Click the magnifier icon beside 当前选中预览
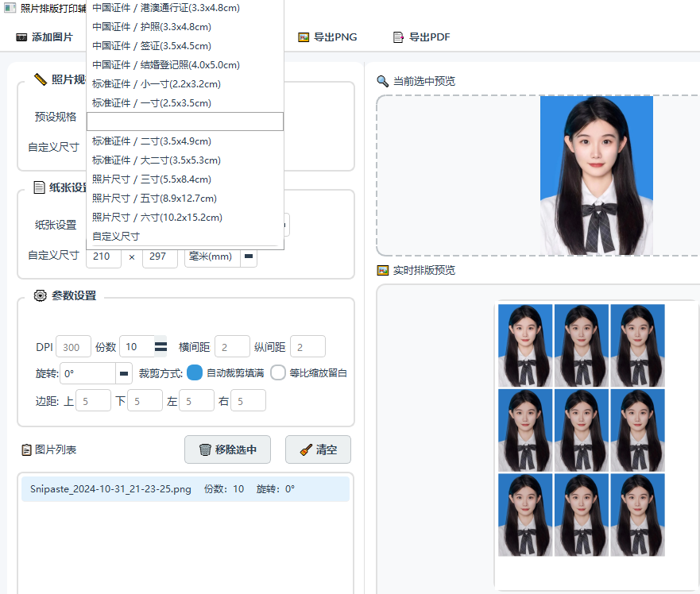Viewport: 700px width, 594px height. 383,81
